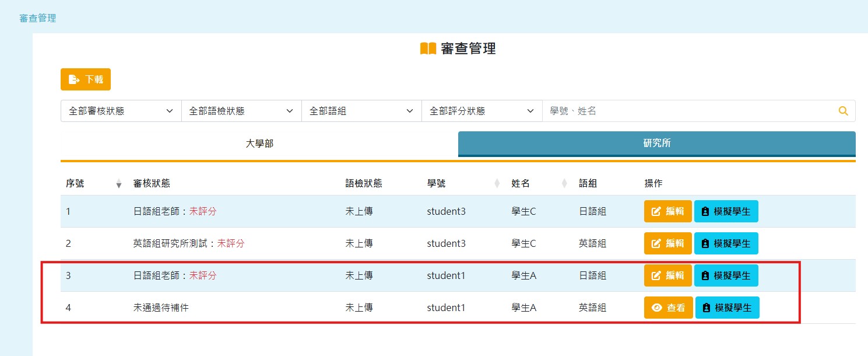Edit row 3 student1 日語組
868x356 pixels.
667,275
